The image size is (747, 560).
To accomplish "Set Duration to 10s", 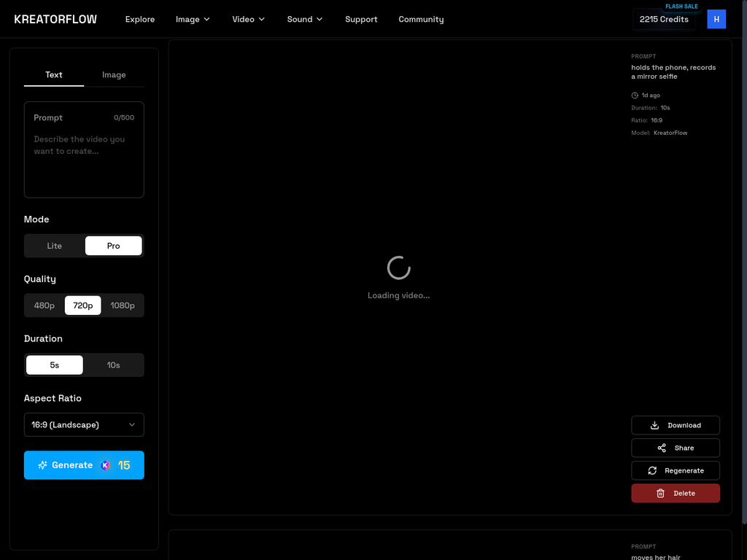I will tap(113, 365).
